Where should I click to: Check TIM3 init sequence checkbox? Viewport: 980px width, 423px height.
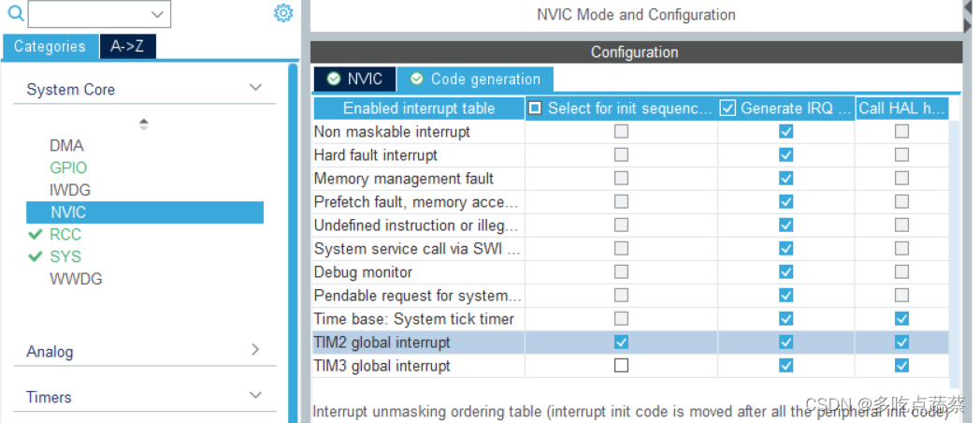click(621, 365)
